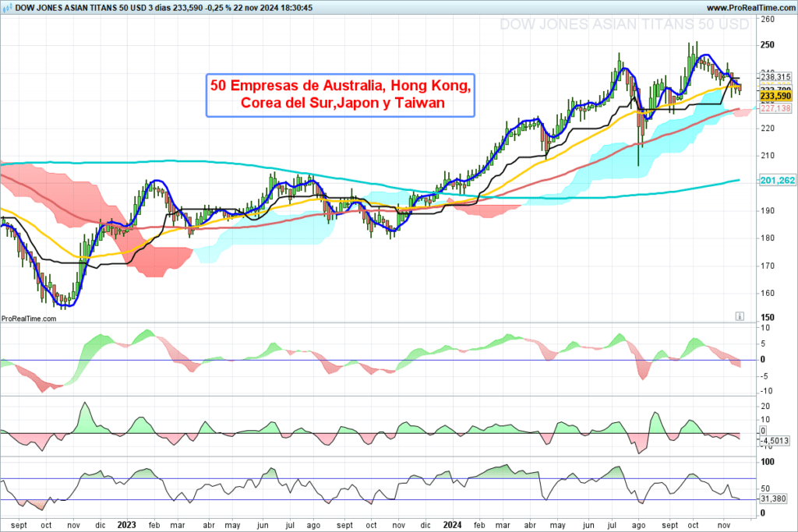The width and height of the screenshot is (798, 532).
Task: Click the yellow 233,590 current price label
Action: tap(775, 96)
